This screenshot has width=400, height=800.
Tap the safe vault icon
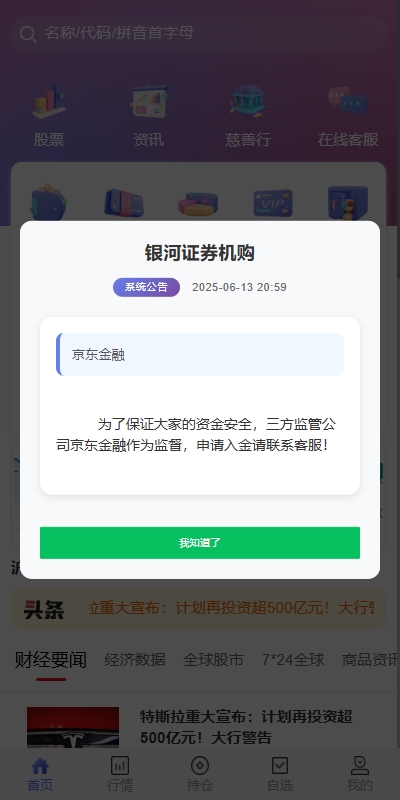(x=348, y=203)
